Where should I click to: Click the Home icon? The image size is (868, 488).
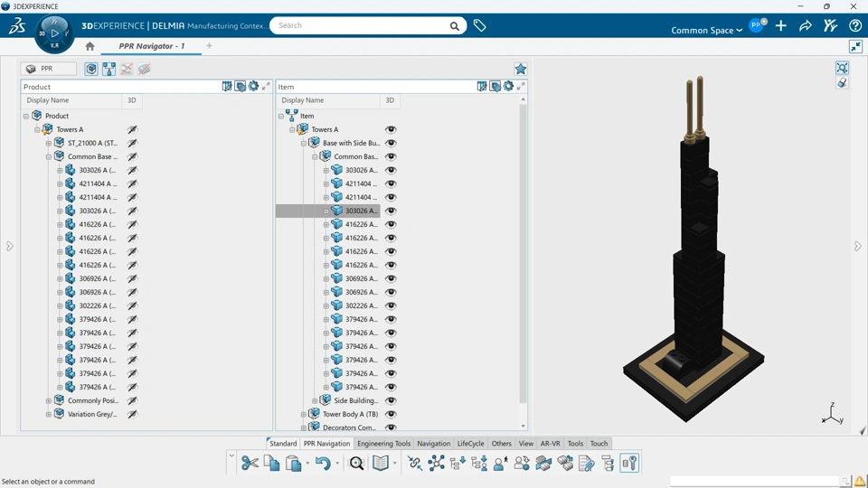coord(90,46)
